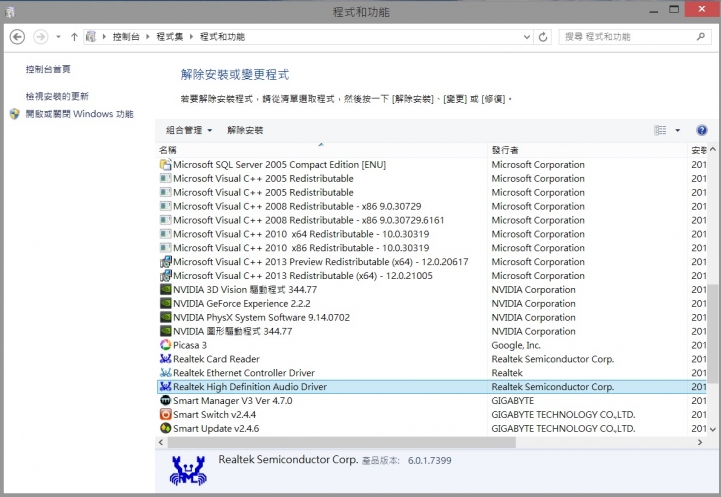
Task: Go up one level with Up arrow
Action: [x=74, y=37]
